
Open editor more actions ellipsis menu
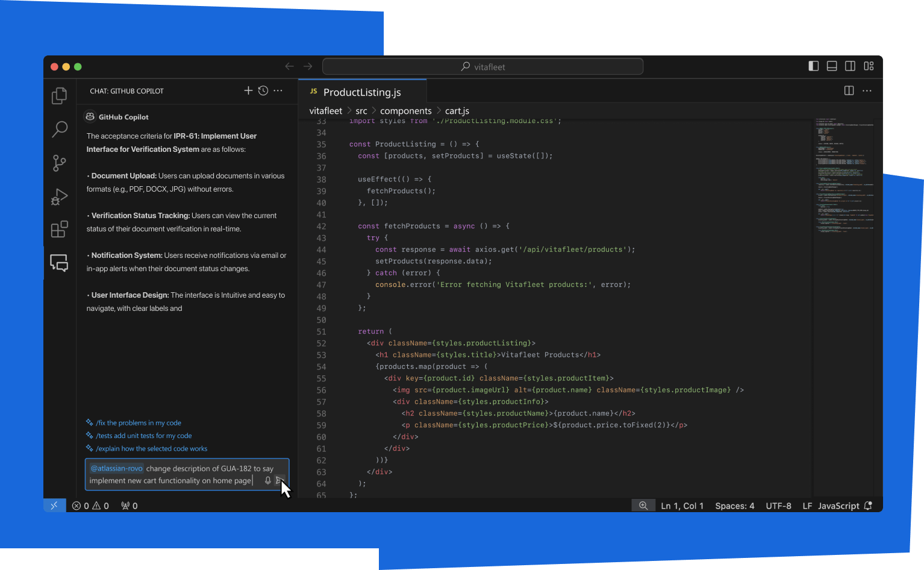click(867, 90)
